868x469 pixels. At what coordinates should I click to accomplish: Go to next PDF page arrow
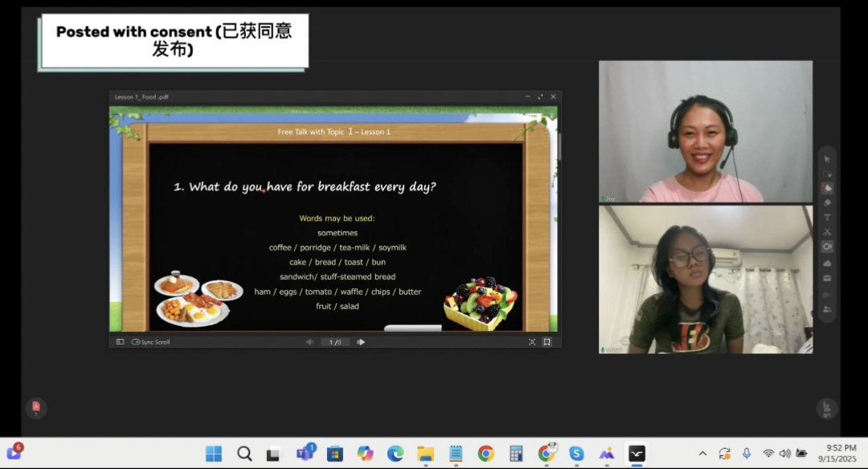[x=361, y=342]
